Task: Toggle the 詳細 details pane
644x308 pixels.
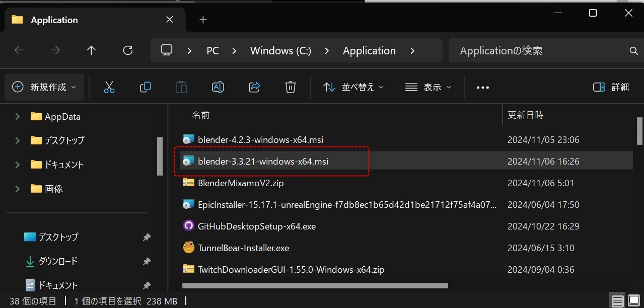Action: pyautogui.click(x=611, y=87)
